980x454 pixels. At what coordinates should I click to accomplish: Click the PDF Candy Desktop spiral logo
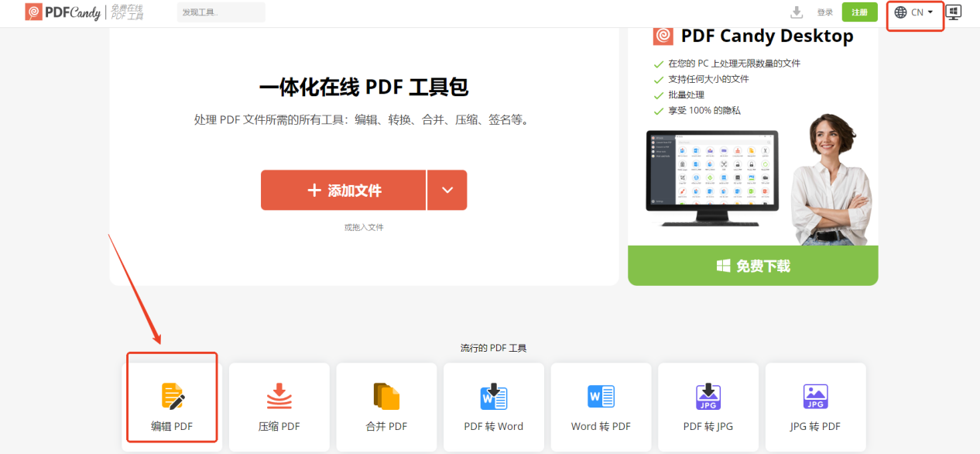pos(663,36)
